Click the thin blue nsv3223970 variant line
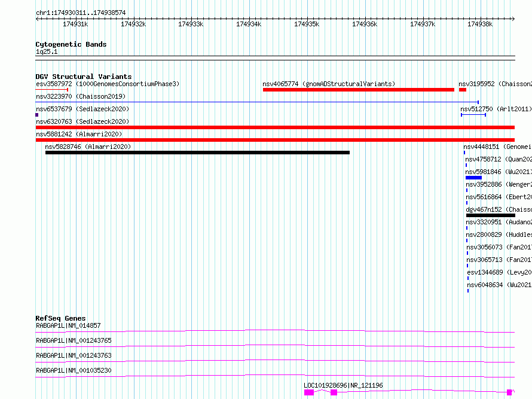 click(257, 102)
